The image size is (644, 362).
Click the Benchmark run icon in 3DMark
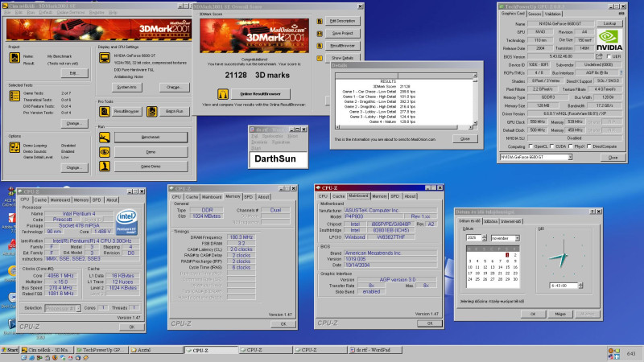point(105,137)
